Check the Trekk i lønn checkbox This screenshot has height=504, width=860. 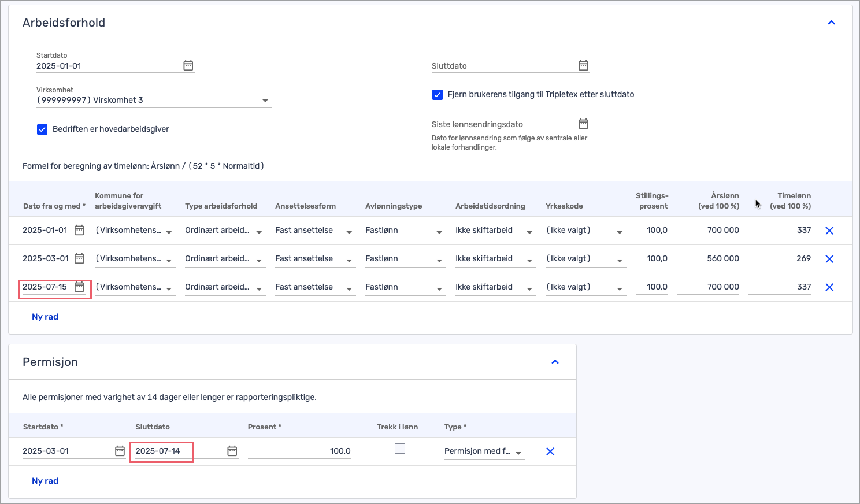click(x=400, y=449)
